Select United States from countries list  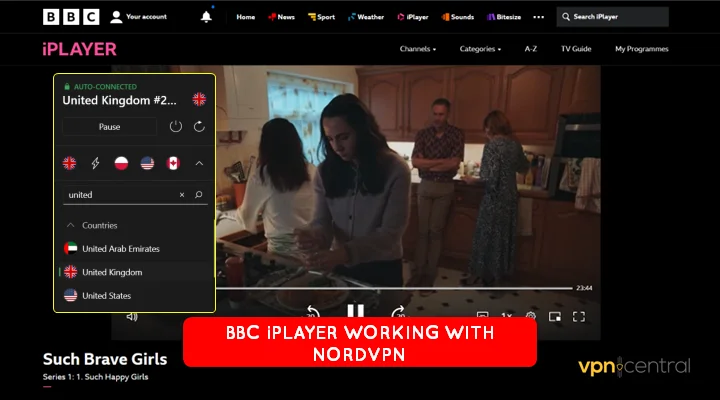pyautogui.click(x=135, y=296)
